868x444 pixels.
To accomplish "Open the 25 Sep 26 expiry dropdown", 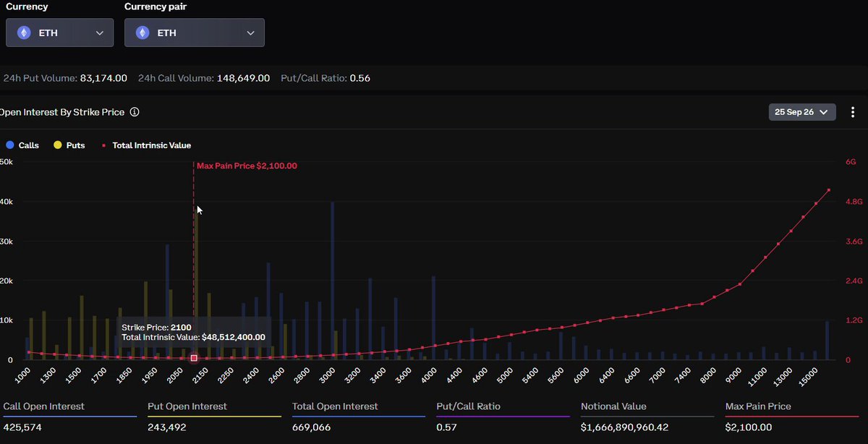I will 802,112.
